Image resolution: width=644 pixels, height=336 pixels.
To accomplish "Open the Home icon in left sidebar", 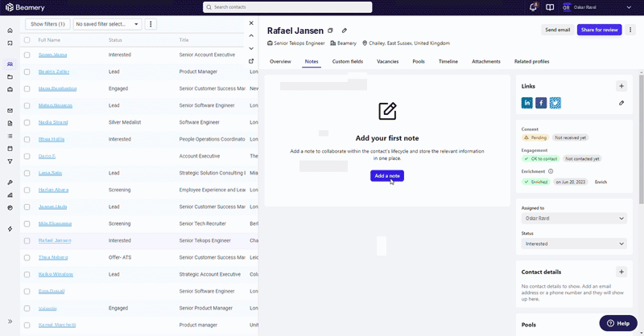I will [10, 31].
